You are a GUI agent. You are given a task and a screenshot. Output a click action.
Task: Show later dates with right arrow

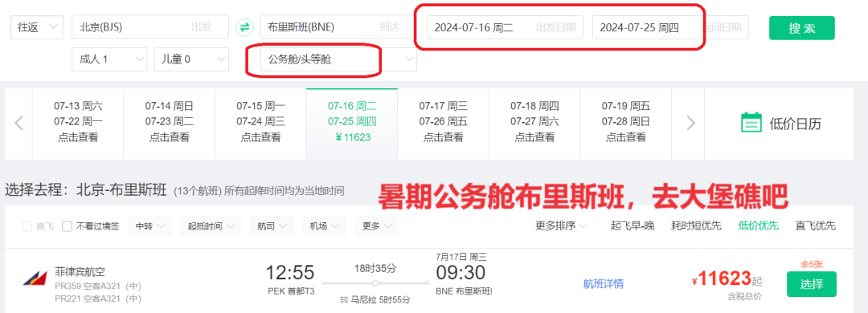point(690,123)
